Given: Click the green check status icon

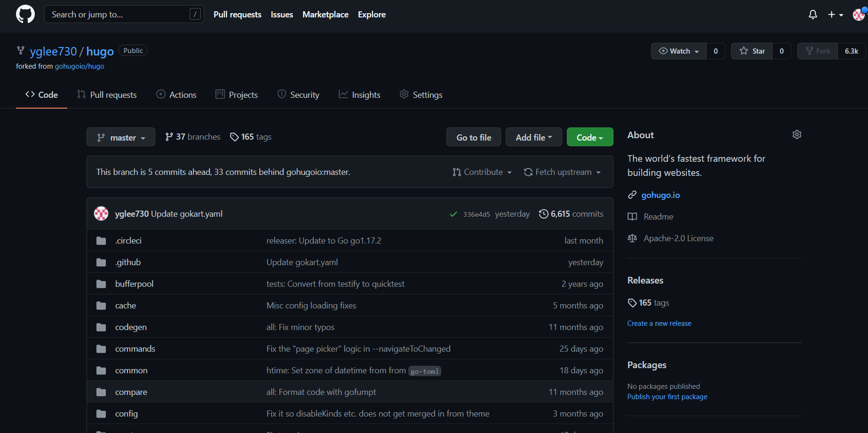Looking at the screenshot, I should [x=453, y=214].
